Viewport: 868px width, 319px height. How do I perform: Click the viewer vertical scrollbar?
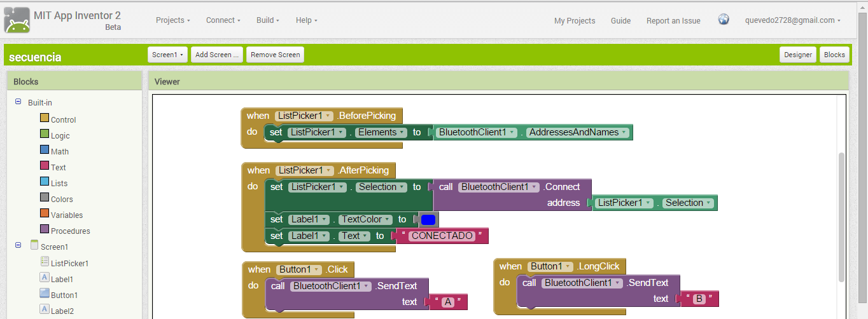point(842,216)
